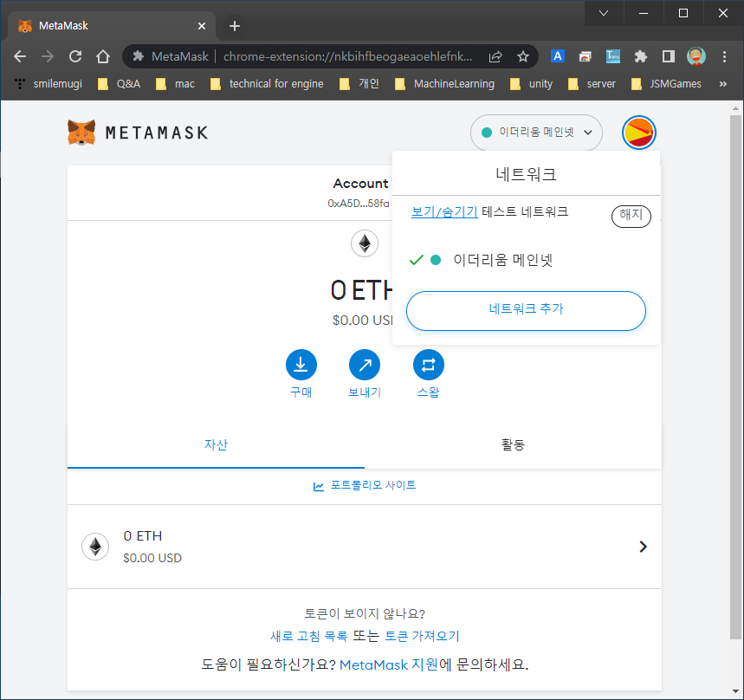744x700 pixels.
Task: Open the JSMGames bookmark folder
Action: 666,83
